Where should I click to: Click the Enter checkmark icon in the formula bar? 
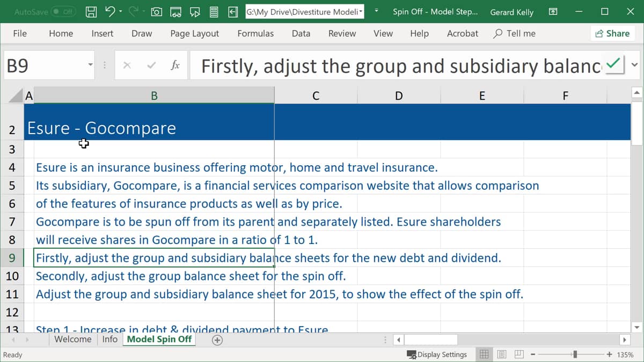coord(151,65)
